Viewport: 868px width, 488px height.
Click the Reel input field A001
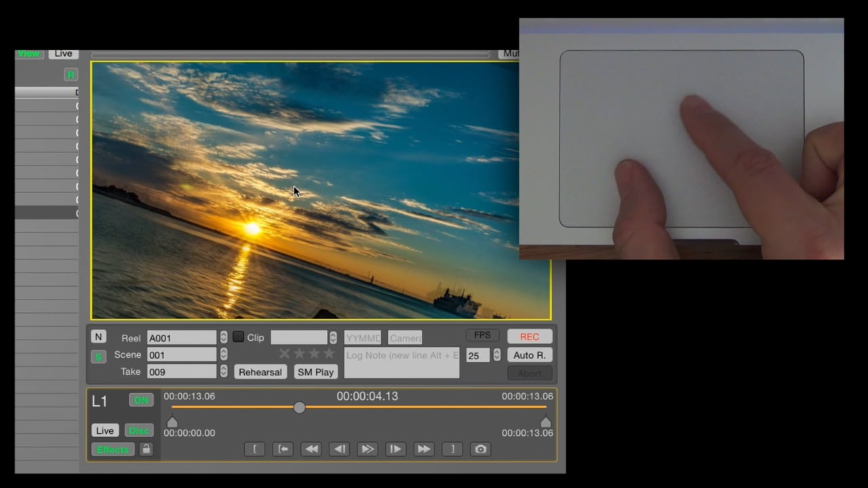[182, 337]
